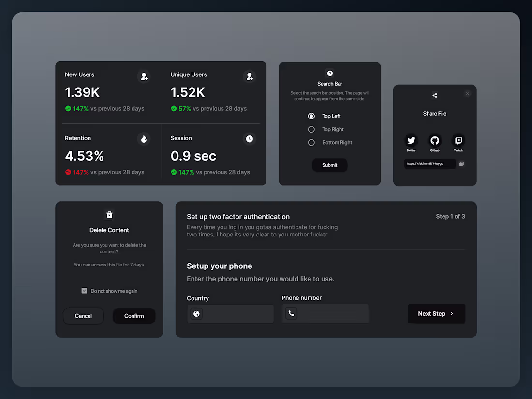Click the Twitch share icon
The width and height of the screenshot is (532, 399).
pyautogui.click(x=458, y=140)
